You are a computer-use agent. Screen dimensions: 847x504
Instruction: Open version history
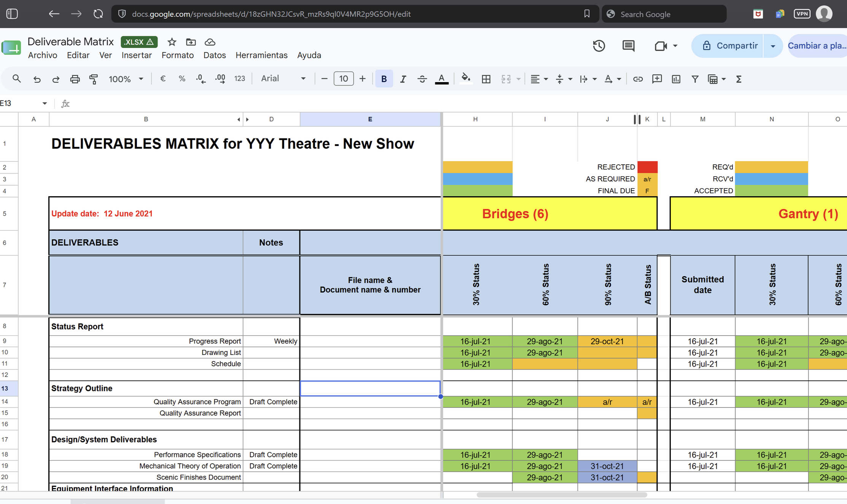tap(599, 46)
